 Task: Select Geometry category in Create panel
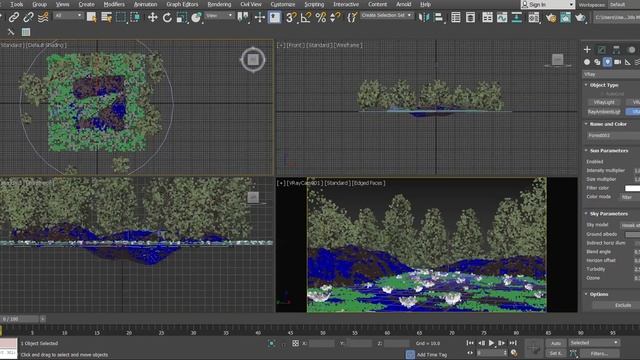pos(587,62)
